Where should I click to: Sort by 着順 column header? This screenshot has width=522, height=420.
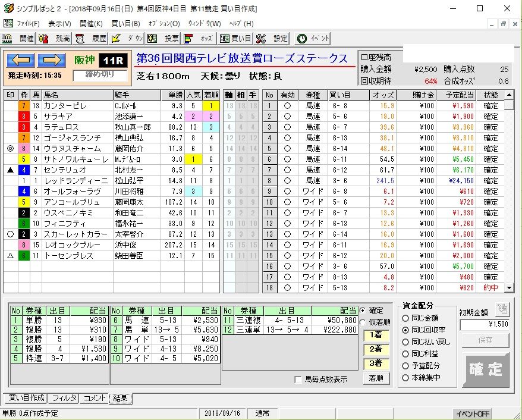pyautogui.click(x=211, y=95)
